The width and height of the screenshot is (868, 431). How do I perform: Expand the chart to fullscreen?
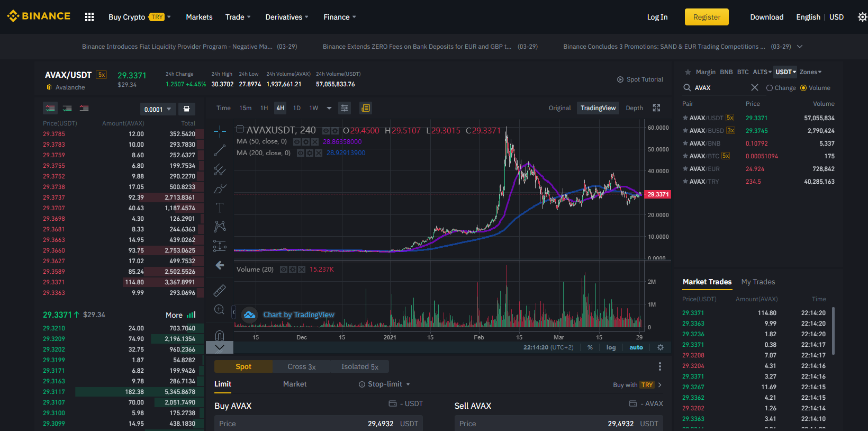tap(656, 108)
